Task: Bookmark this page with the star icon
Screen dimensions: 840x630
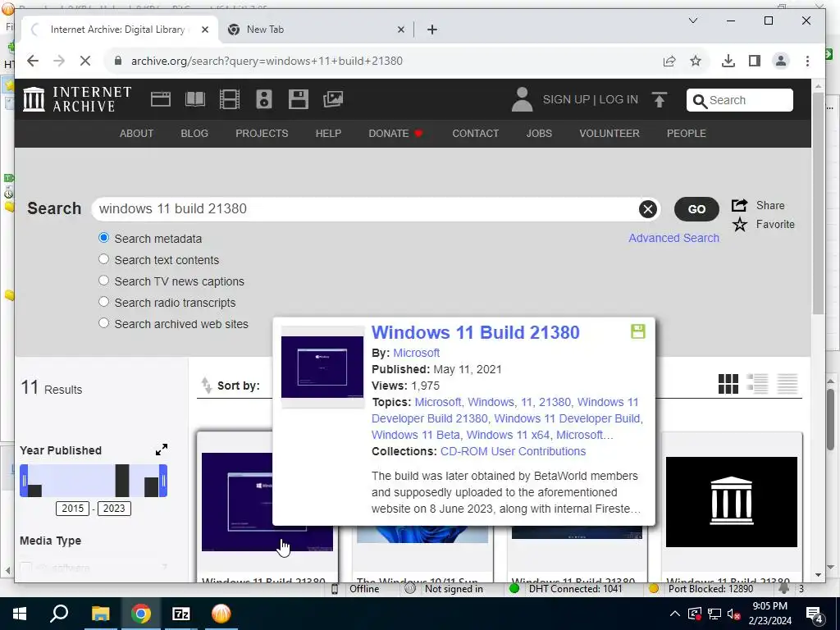Action: 696,61
